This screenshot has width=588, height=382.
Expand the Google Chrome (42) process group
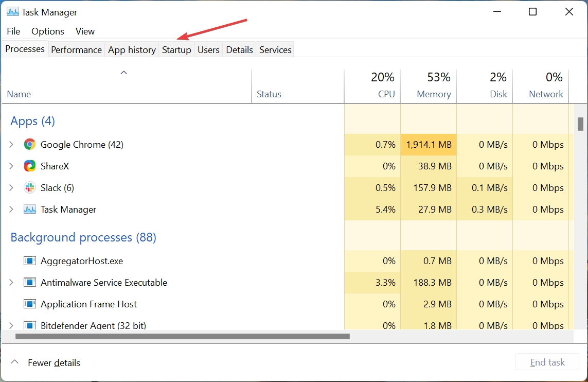click(11, 145)
